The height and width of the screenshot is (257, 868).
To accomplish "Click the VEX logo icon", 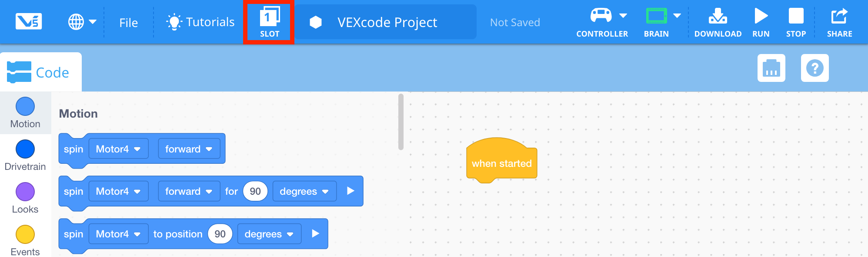I will click(29, 22).
